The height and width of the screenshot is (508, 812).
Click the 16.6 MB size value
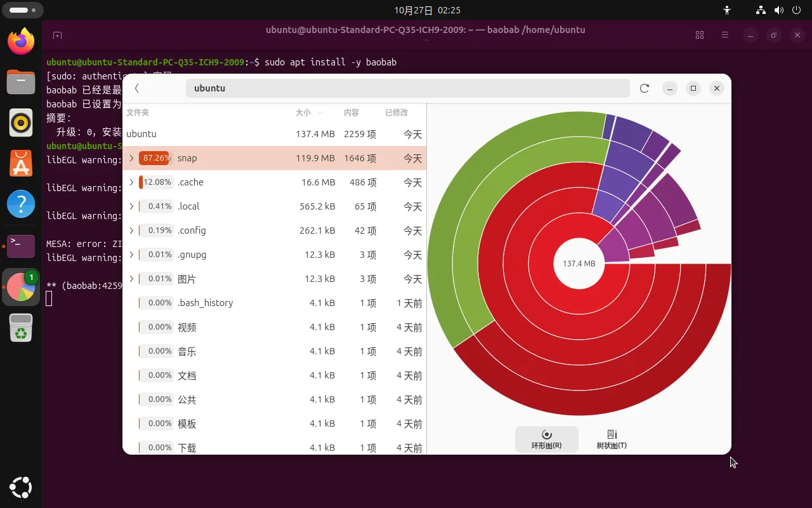pos(318,182)
